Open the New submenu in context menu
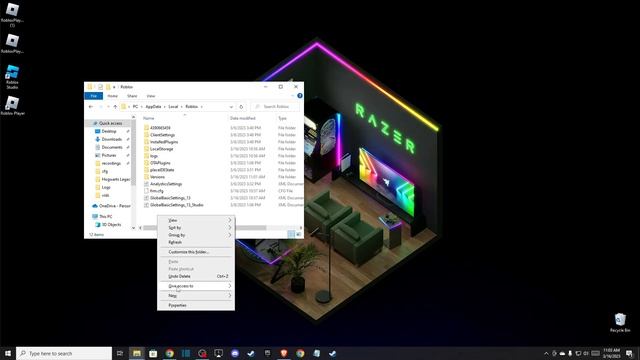This screenshot has width=640, height=360. click(x=196, y=296)
